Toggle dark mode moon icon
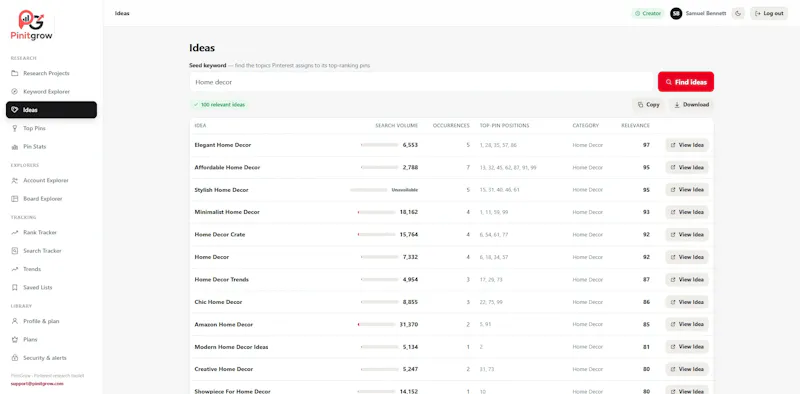 (x=738, y=13)
